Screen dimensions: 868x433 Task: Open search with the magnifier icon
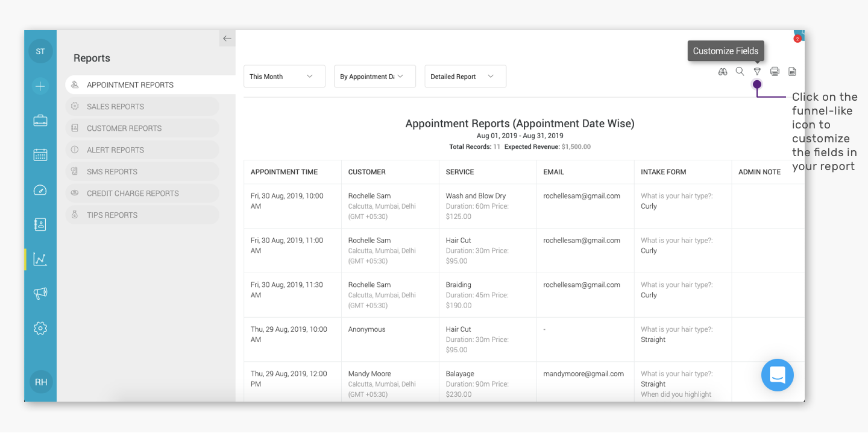tap(740, 72)
